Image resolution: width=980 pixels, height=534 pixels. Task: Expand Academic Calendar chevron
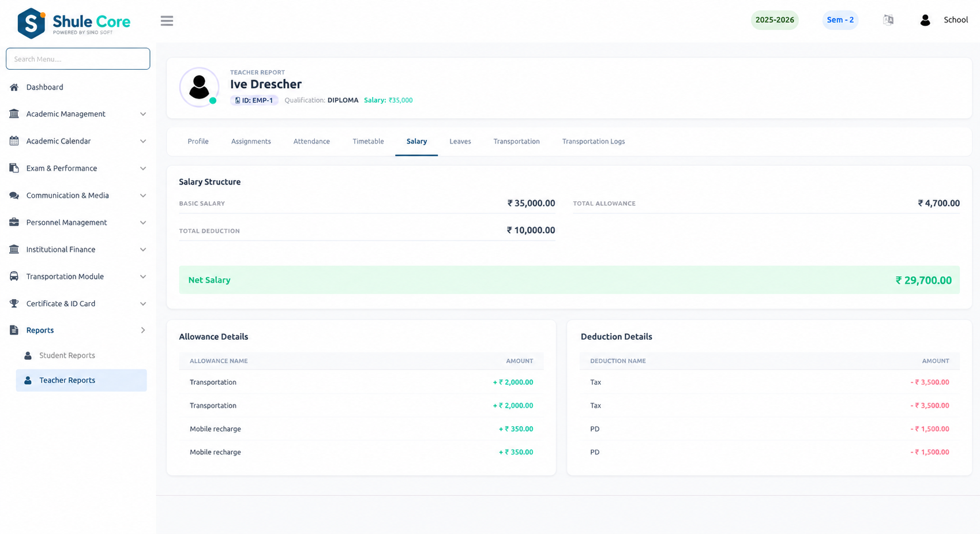click(143, 141)
